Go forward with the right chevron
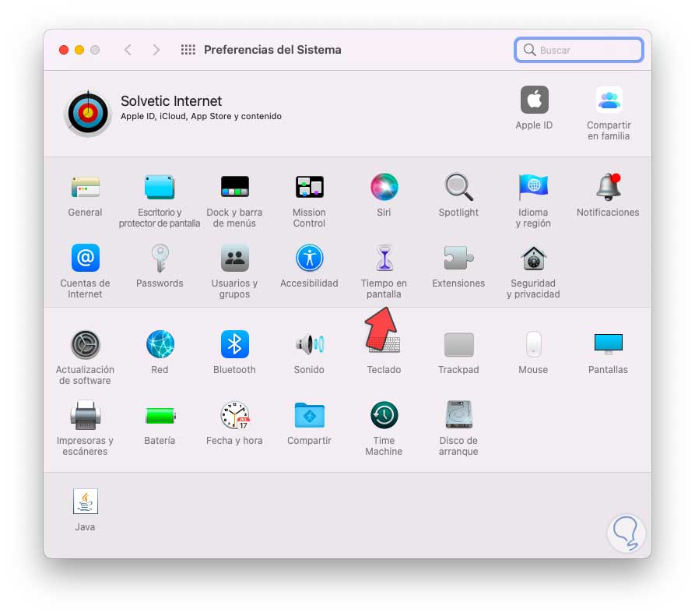This screenshot has width=695, height=616. (156, 50)
